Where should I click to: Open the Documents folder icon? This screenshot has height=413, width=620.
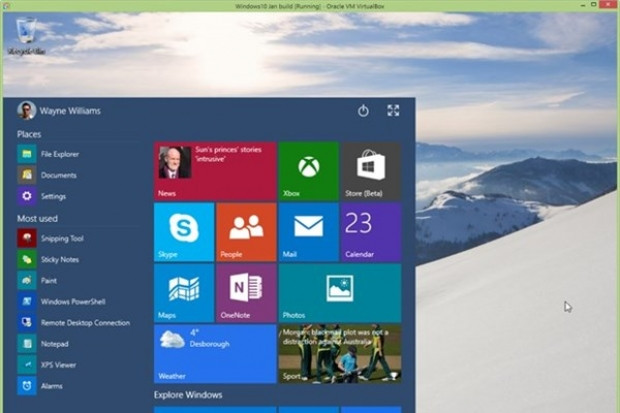coord(27,175)
